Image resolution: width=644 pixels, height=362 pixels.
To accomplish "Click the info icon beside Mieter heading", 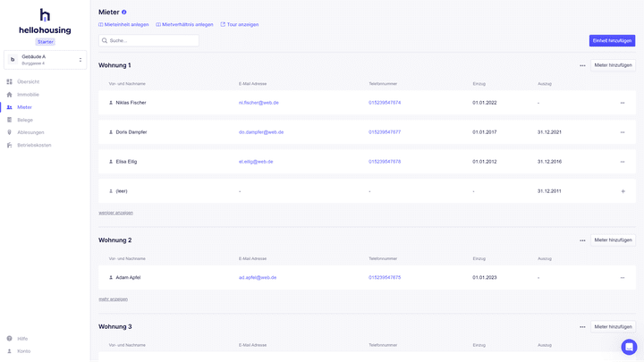I will point(124,13).
